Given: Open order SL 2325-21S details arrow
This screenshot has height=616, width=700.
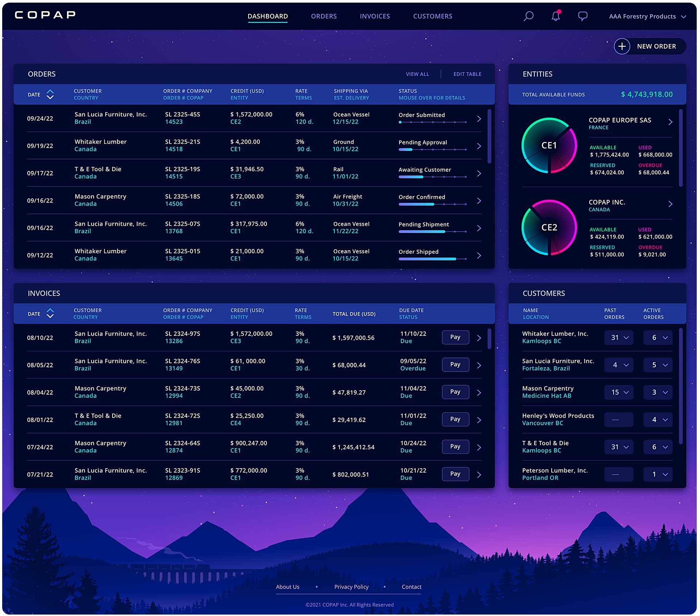Looking at the screenshot, I should click(479, 146).
